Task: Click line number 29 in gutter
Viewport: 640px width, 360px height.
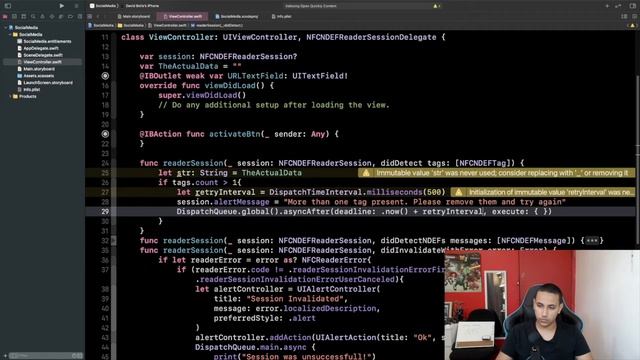Action: (105, 212)
